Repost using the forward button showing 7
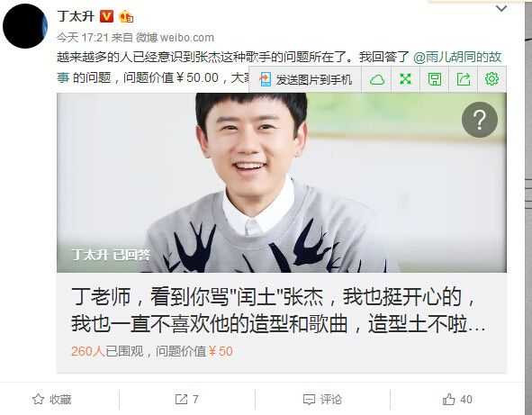The height and width of the screenshot is (415, 532). (186, 400)
